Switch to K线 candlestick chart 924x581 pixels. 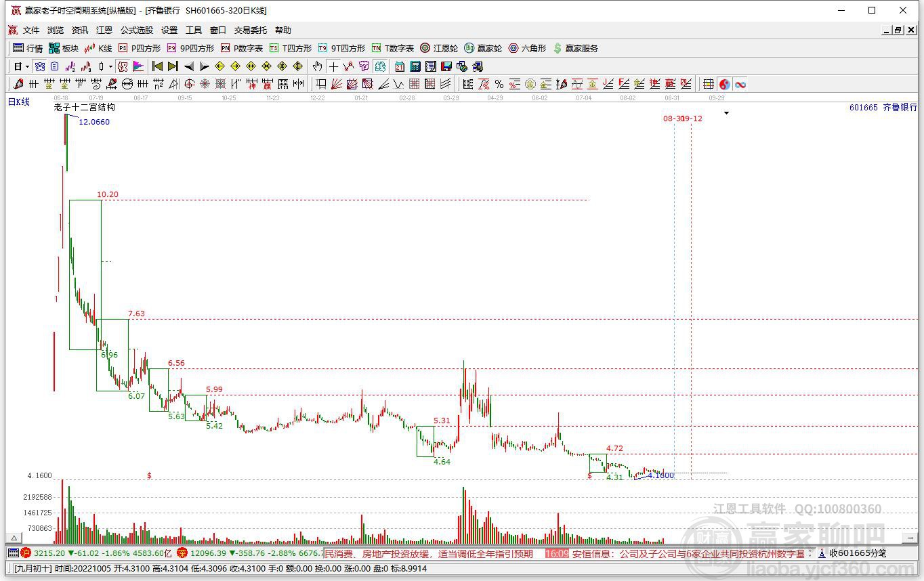pos(98,48)
